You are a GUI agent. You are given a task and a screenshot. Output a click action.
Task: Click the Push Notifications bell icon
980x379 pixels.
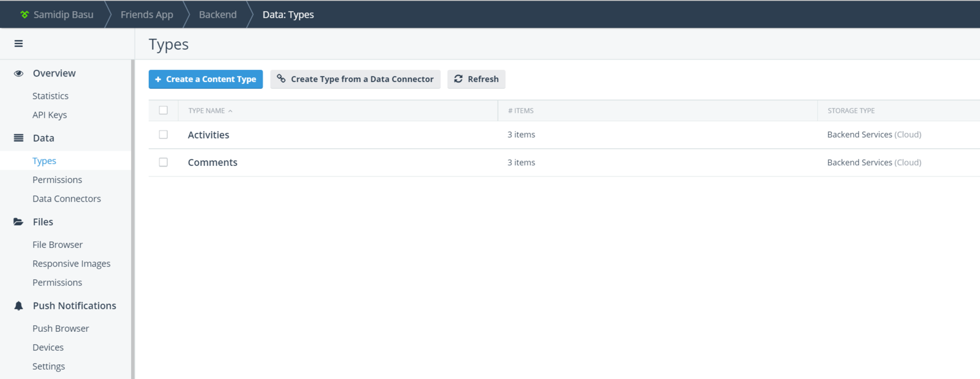(x=18, y=306)
